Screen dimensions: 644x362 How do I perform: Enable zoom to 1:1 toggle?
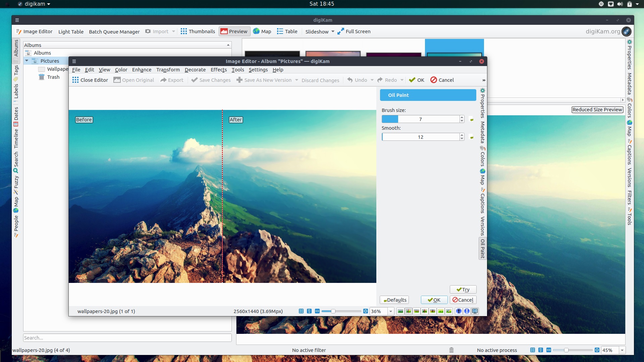pyautogui.click(x=309, y=311)
